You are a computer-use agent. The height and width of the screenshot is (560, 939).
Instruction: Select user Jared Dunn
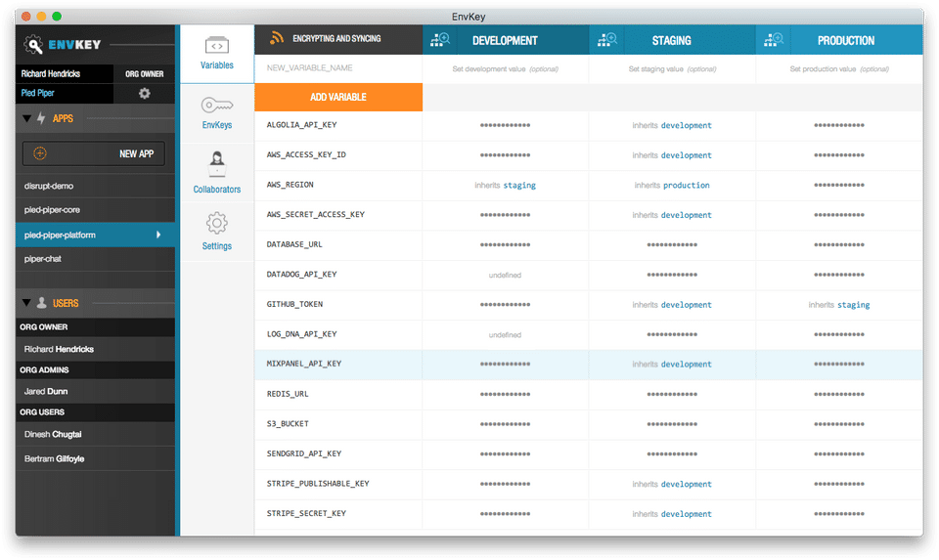95,391
